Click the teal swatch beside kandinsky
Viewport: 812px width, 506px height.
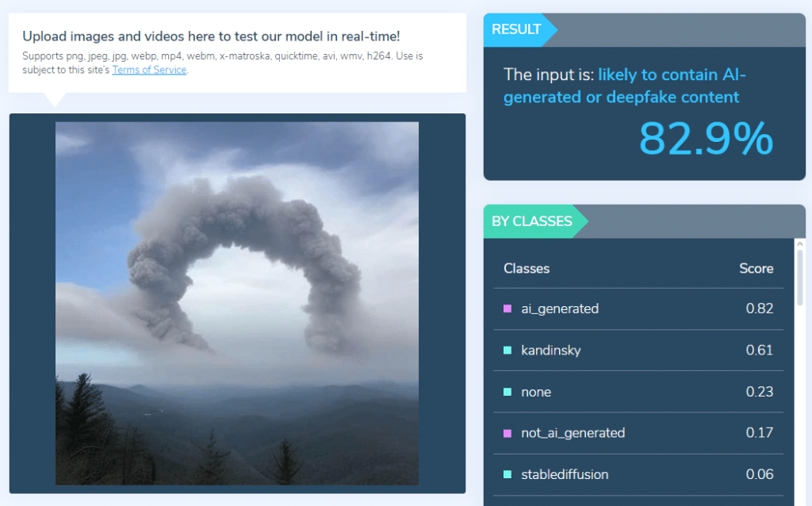pos(507,350)
